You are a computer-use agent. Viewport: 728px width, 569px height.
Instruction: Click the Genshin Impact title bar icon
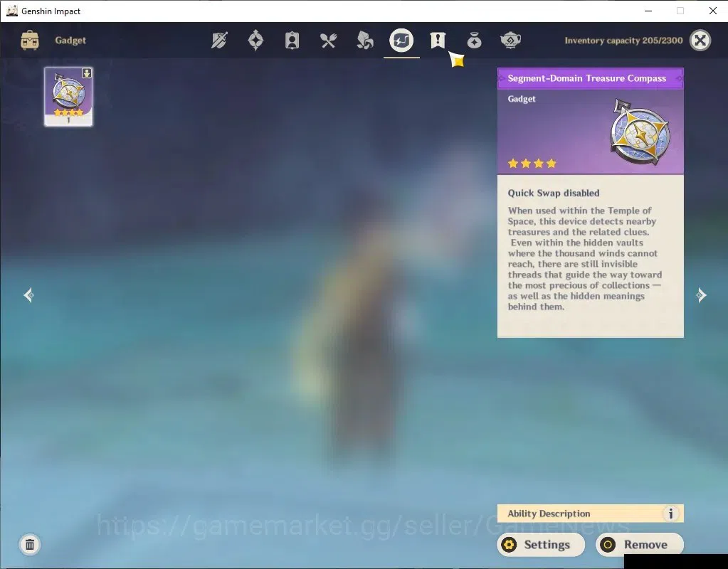pos(11,11)
